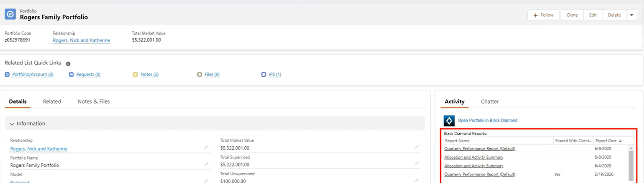This screenshot has width=644, height=183.
Task: Open Rogers, Nick and Katherine header link
Action: 81,40
